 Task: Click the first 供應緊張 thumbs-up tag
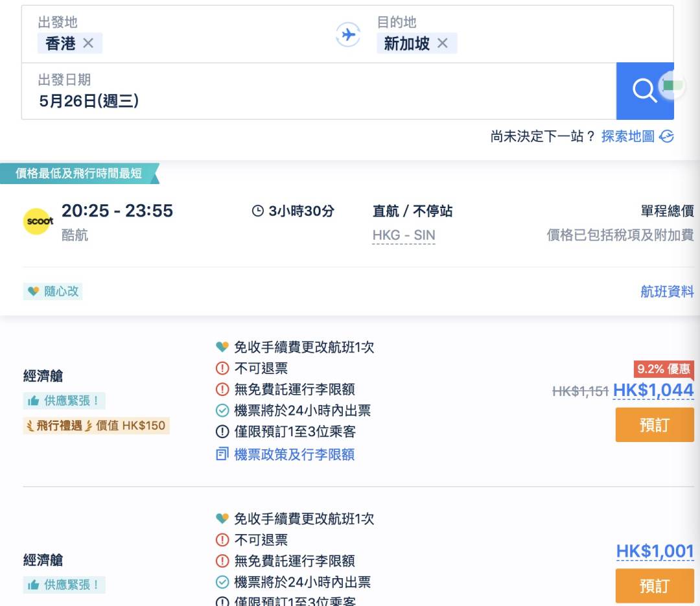point(64,401)
